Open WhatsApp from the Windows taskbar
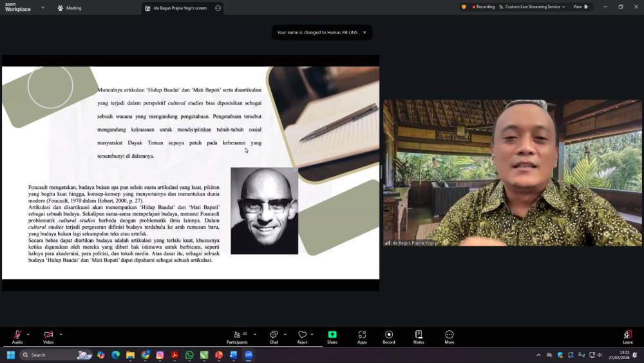The image size is (644, 363). click(189, 355)
